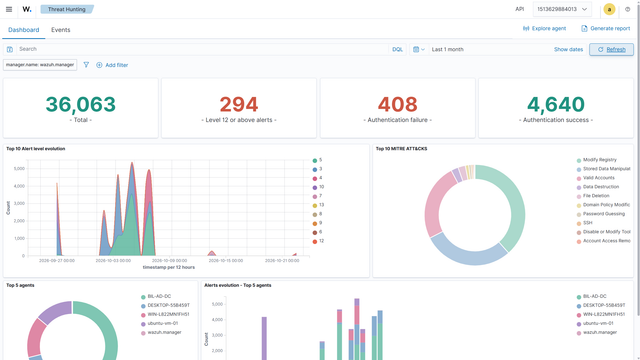This screenshot has height=360, width=640.
Task: Open the Threat Hunting breadcrumb
Action: (67, 9)
